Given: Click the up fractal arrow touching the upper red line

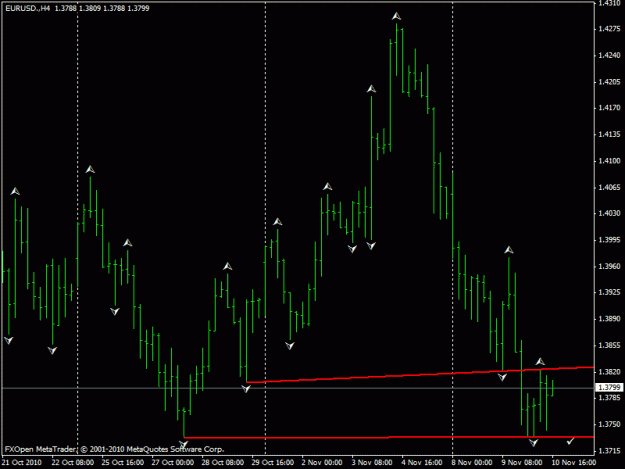Looking at the screenshot, I should pyautogui.click(x=540, y=362).
